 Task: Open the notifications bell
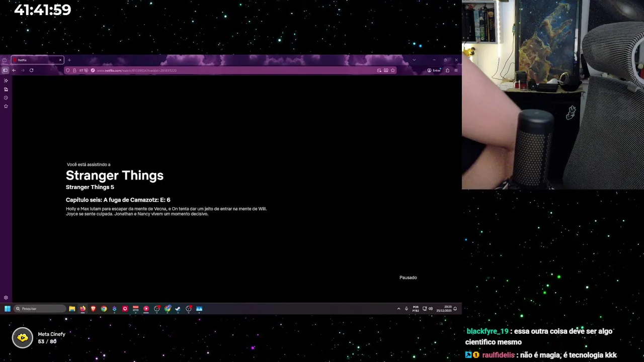point(455,309)
